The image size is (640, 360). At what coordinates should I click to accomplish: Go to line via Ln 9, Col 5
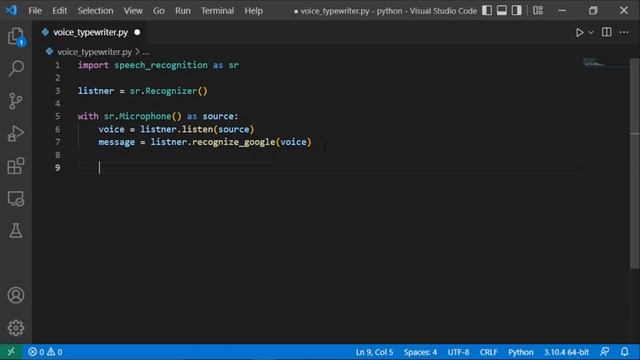pos(374,352)
